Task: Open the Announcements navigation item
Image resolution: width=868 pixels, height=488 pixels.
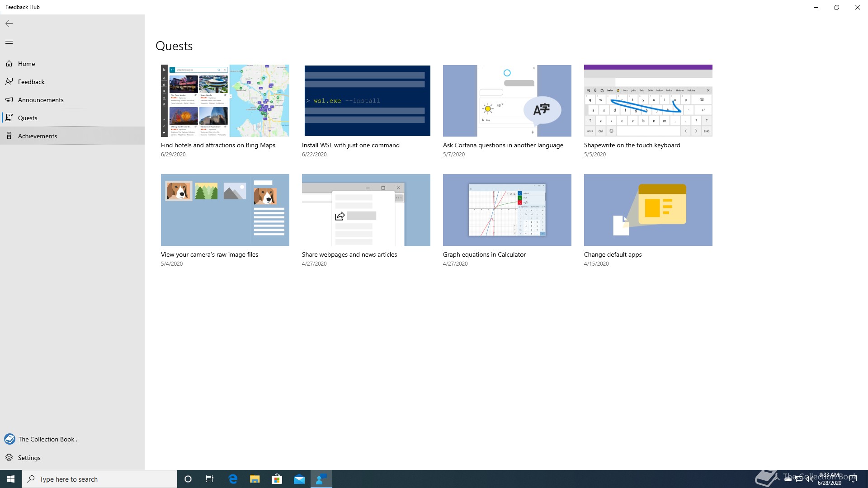Action: point(72,100)
